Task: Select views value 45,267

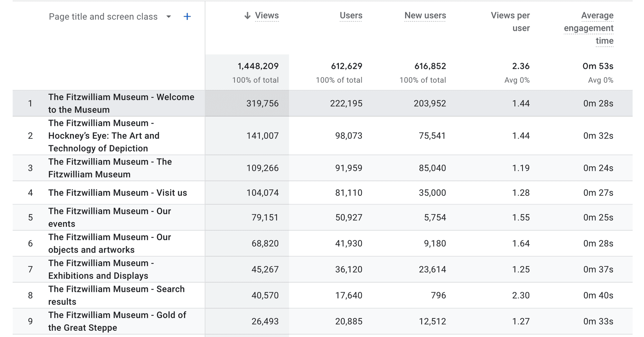Action: tap(265, 269)
